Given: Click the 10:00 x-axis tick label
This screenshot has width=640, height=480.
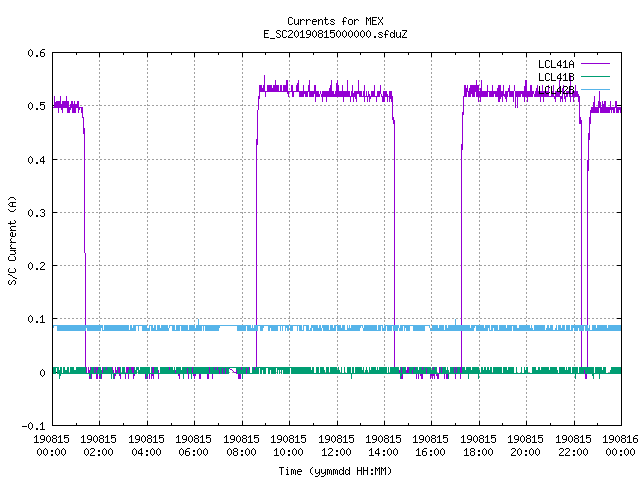Looking at the screenshot, I should pyautogui.click(x=289, y=452).
